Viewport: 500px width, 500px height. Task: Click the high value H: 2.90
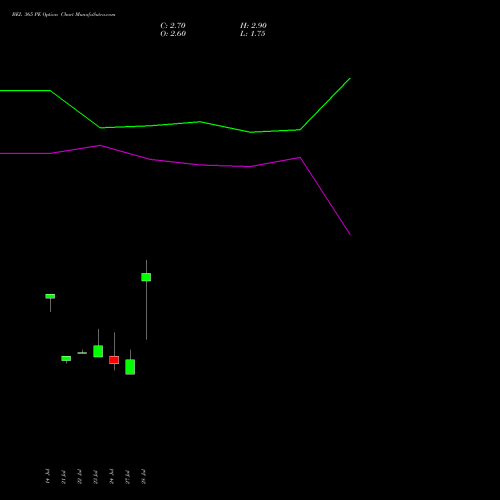253,26
